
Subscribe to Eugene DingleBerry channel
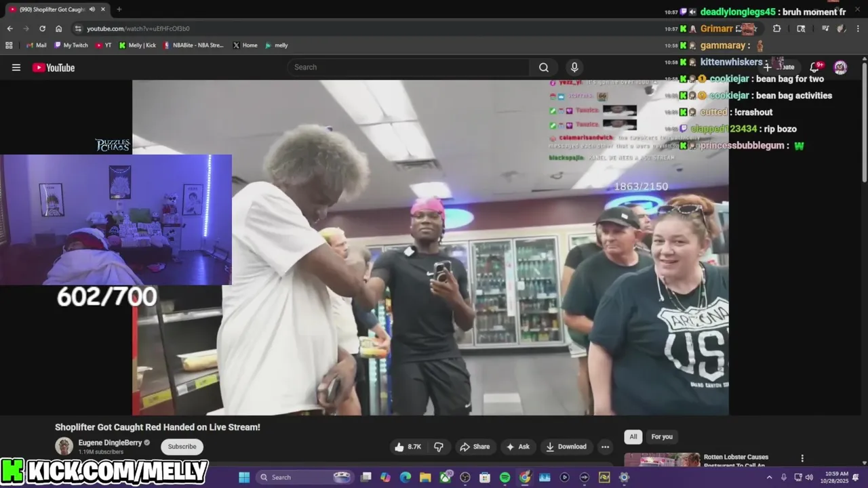point(182,447)
